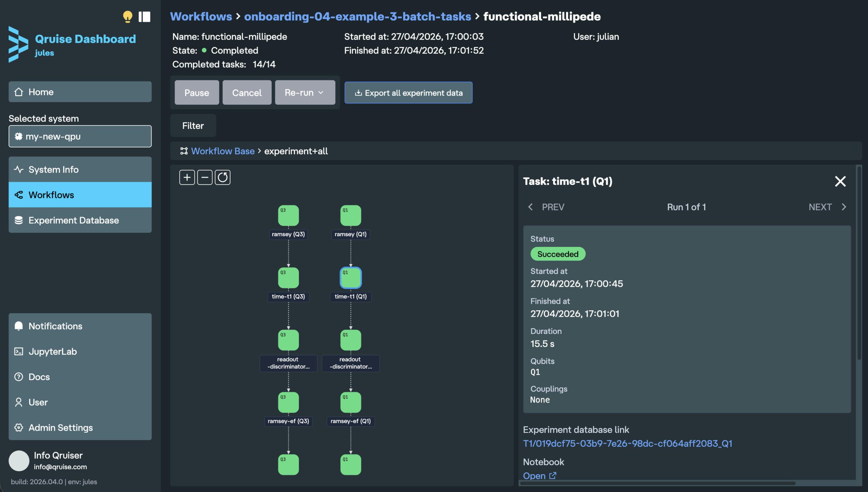Click the lightbulb theme icon
Screen dimensions: 868x492
pos(127,17)
